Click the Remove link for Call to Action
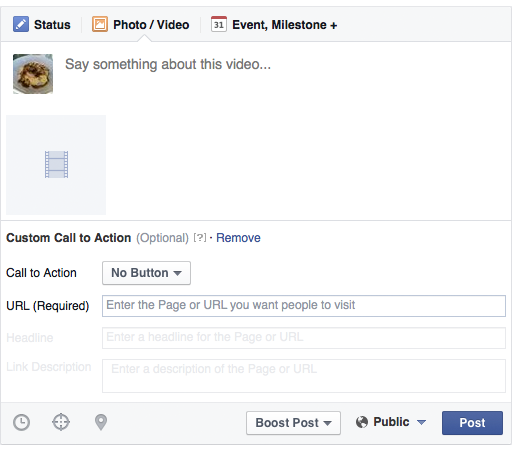The image size is (512, 450). [x=238, y=238]
